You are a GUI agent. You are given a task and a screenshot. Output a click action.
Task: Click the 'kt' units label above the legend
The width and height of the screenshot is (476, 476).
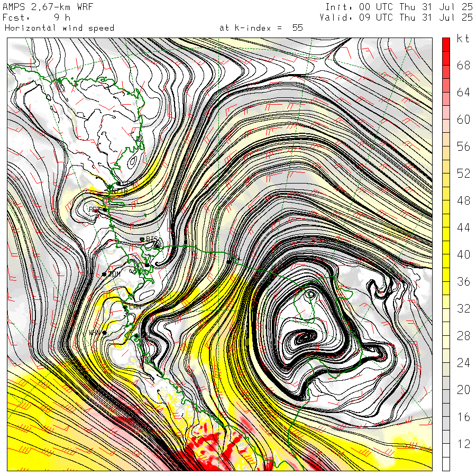coord(463,39)
